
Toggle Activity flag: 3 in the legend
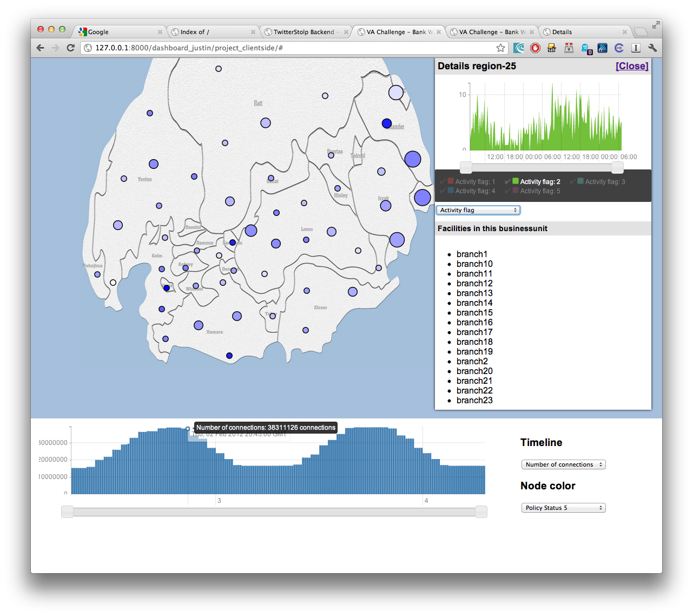tap(598, 181)
